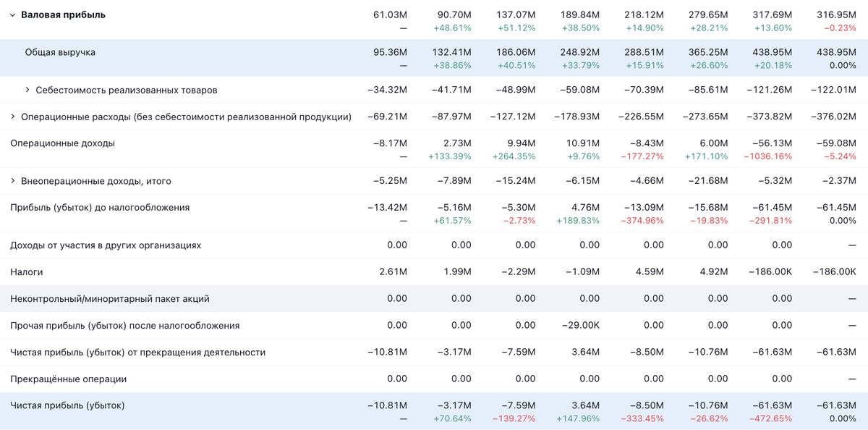The image size is (868, 430).
Task: Select the +147.96% net income change
Action: click(x=577, y=418)
